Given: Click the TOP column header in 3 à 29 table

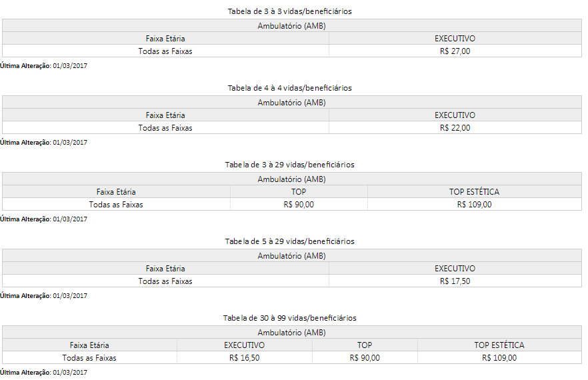Looking at the screenshot, I should tap(299, 192).
